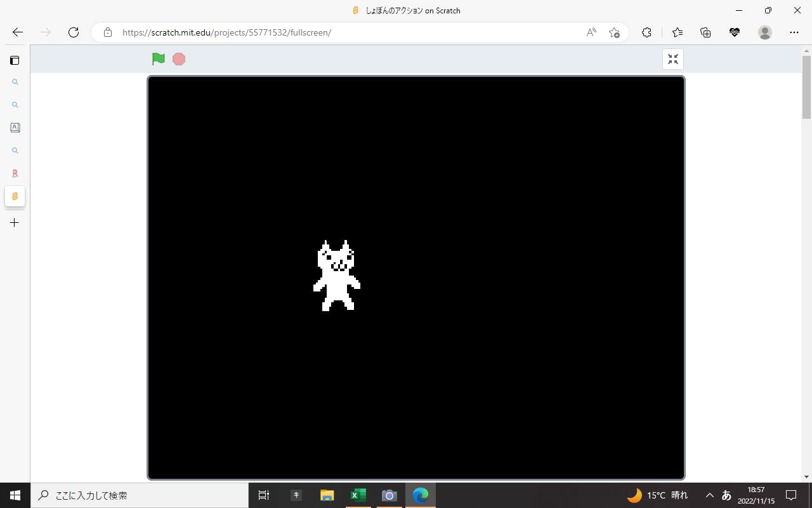Open the browser Extensions puzzle icon
The width and height of the screenshot is (812, 508).
(646, 32)
